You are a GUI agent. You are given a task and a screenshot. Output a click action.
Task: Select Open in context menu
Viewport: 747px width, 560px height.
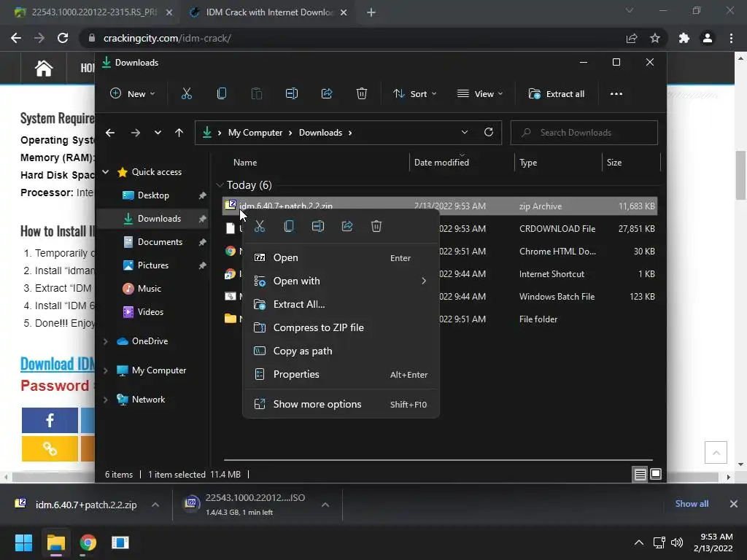pyautogui.click(x=341, y=257)
